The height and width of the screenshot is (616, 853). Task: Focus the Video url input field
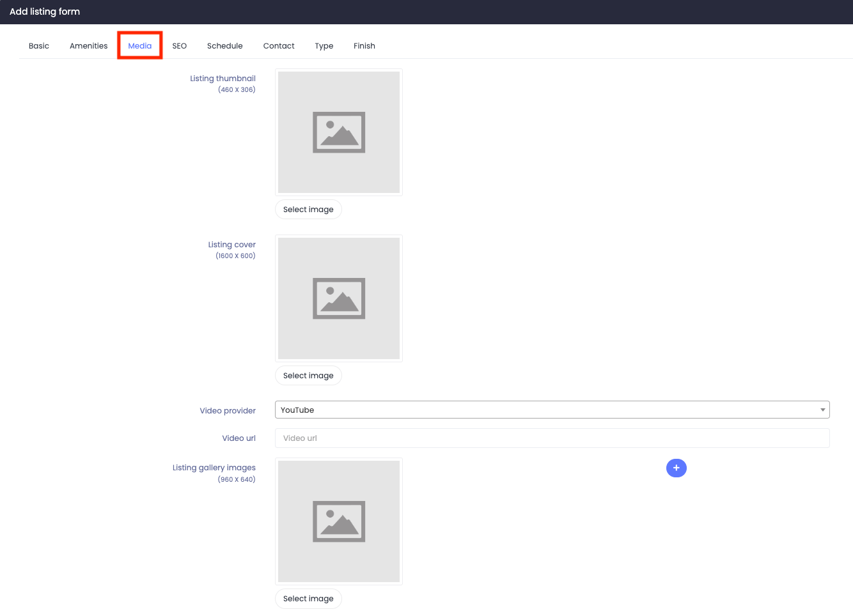click(552, 438)
